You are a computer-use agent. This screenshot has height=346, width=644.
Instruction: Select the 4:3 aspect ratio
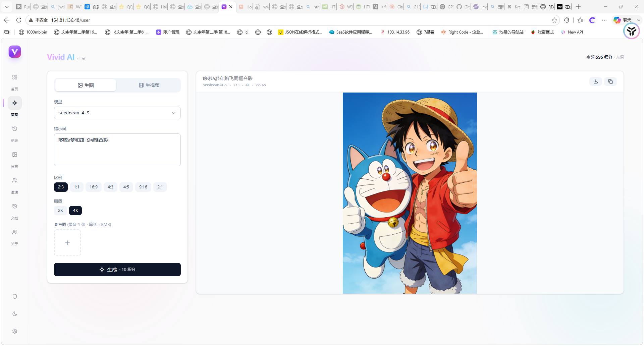[110, 187]
